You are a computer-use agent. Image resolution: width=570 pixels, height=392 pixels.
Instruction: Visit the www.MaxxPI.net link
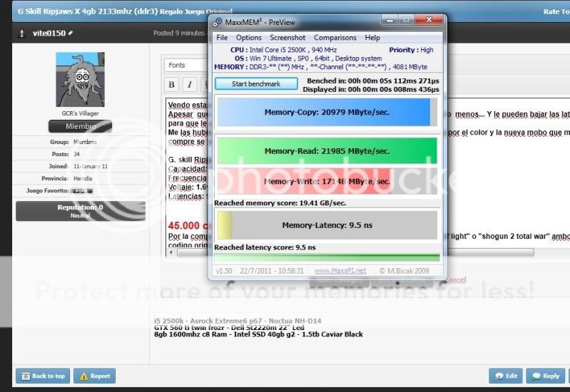[x=340, y=271]
